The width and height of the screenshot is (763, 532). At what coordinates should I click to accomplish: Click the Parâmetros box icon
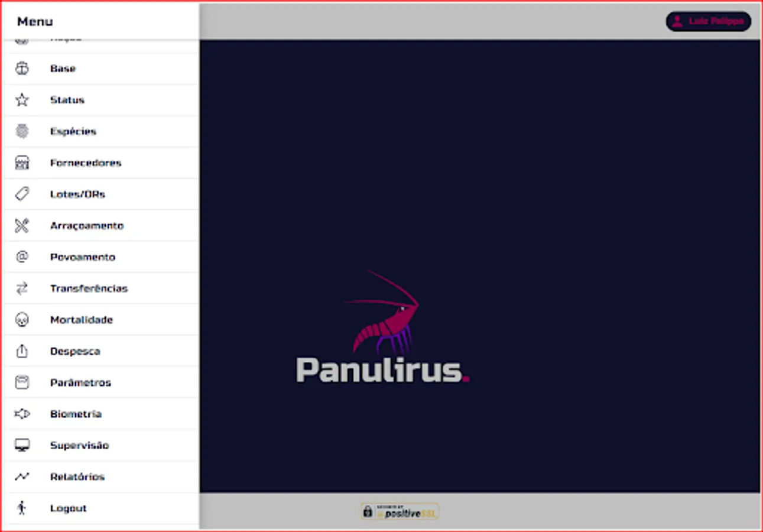pyautogui.click(x=22, y=382)
